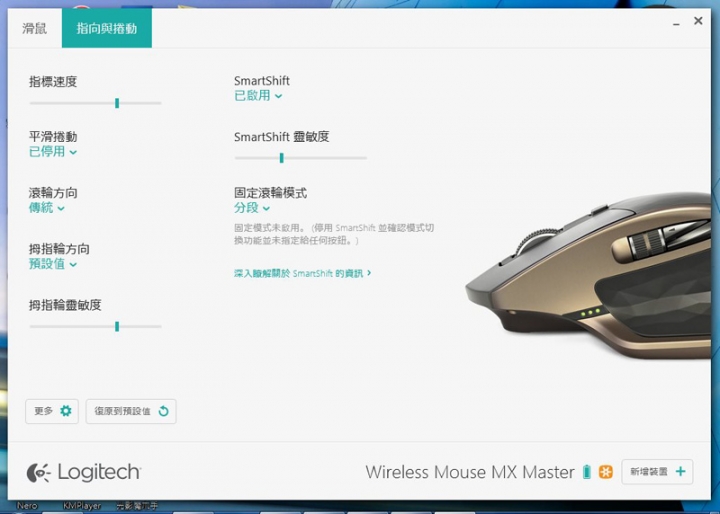Minimize the Logitech Options window
Viewport: 720px width, 514px height.
click(x=676, y=23)
